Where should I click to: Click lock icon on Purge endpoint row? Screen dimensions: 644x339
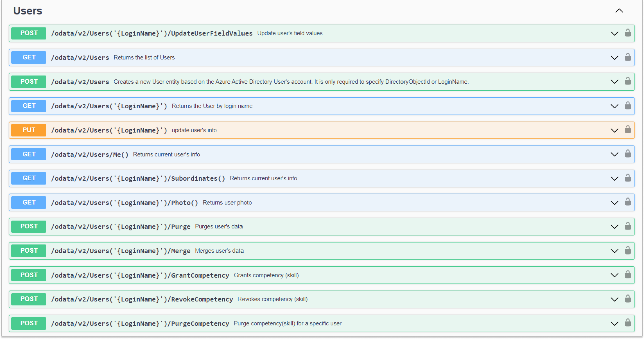(628, 226)
